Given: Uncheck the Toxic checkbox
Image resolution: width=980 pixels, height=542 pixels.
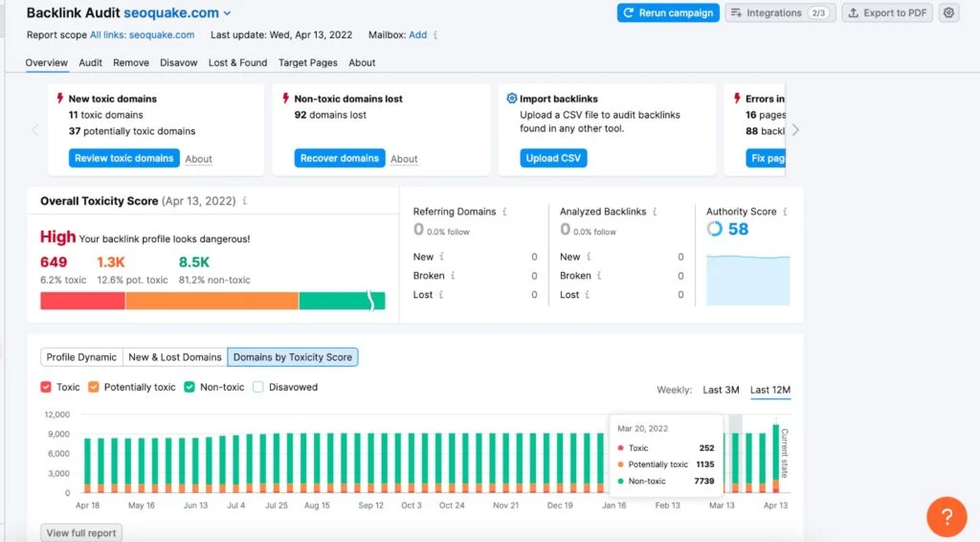Looking at the screenshot, I should tap(46, 388).
